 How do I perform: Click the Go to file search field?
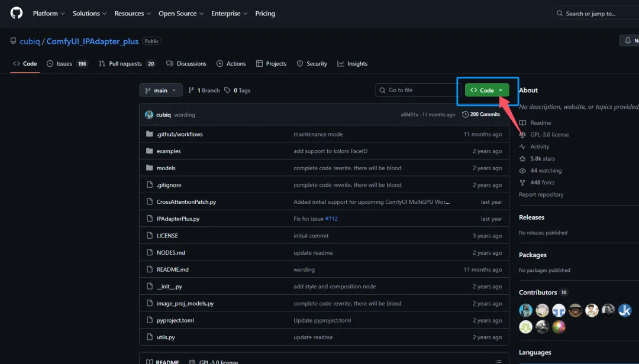pyautogui.click(x=418, y=90)
